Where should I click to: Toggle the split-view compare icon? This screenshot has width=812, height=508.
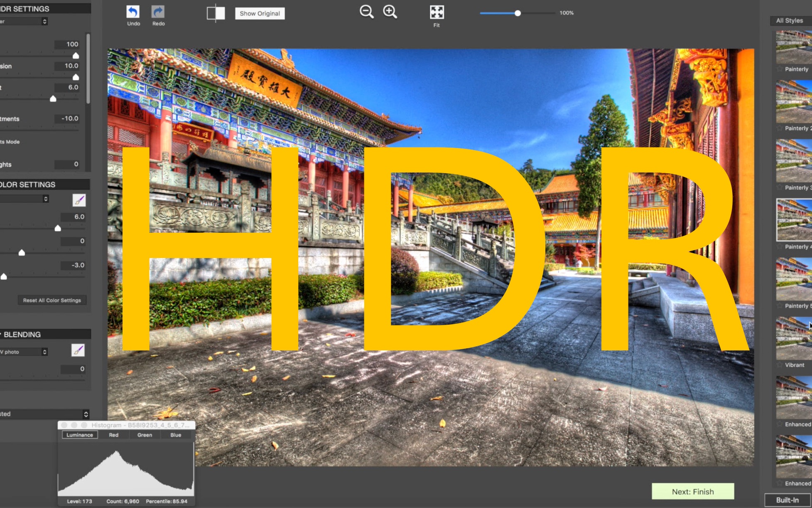click(216, 13)
